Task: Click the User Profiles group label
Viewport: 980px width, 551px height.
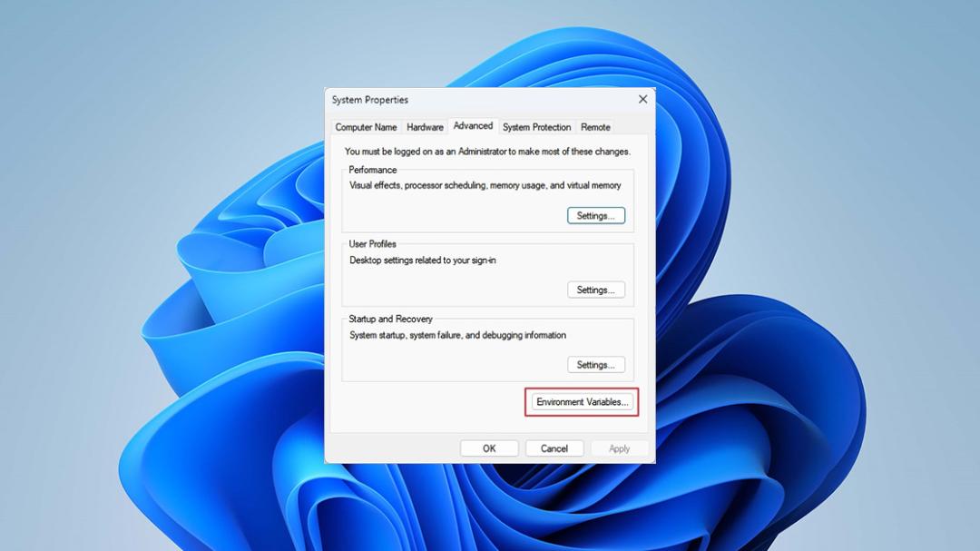Action: pos(373,244)
